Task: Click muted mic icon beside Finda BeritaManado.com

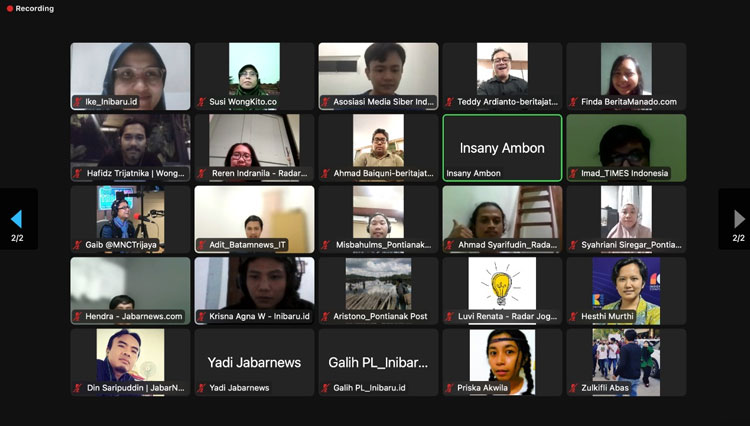Action: tap(574, 102)
